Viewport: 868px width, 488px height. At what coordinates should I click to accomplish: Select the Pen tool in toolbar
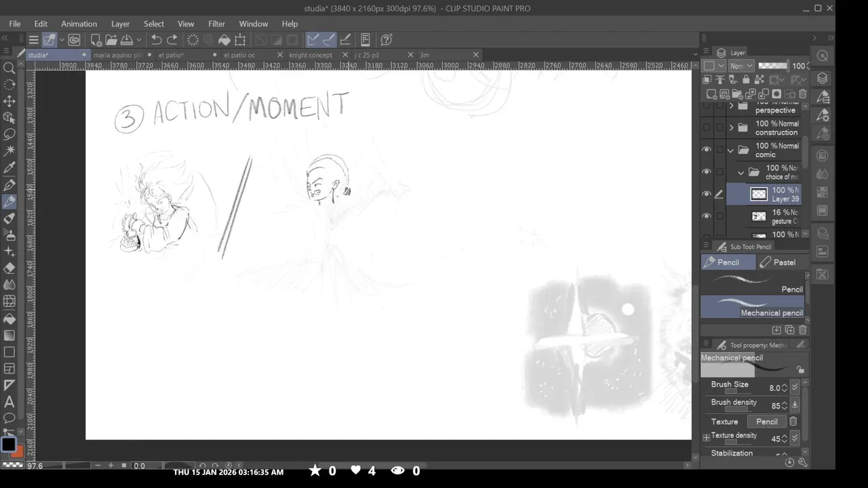pyautogui.click(x=9, y=185)
